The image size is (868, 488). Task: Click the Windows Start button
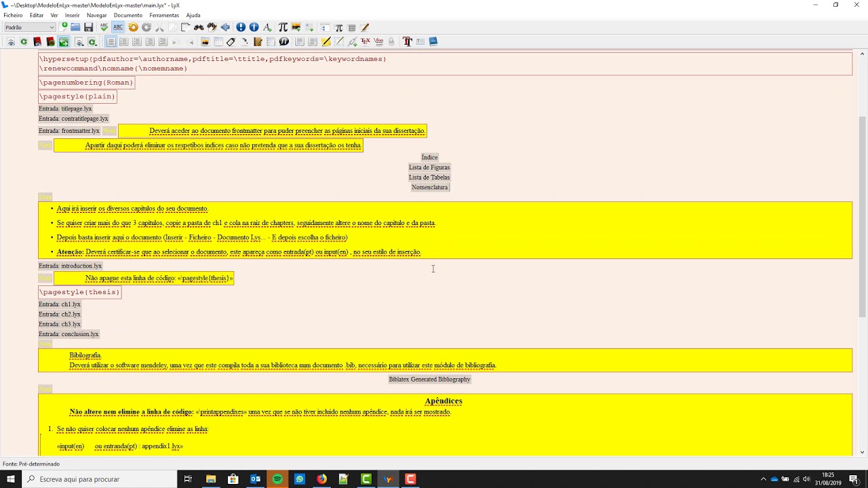coord(11,479)
